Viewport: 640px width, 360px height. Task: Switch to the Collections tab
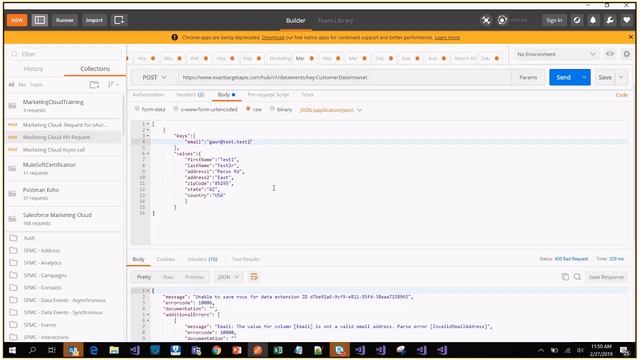pos(95,69)
